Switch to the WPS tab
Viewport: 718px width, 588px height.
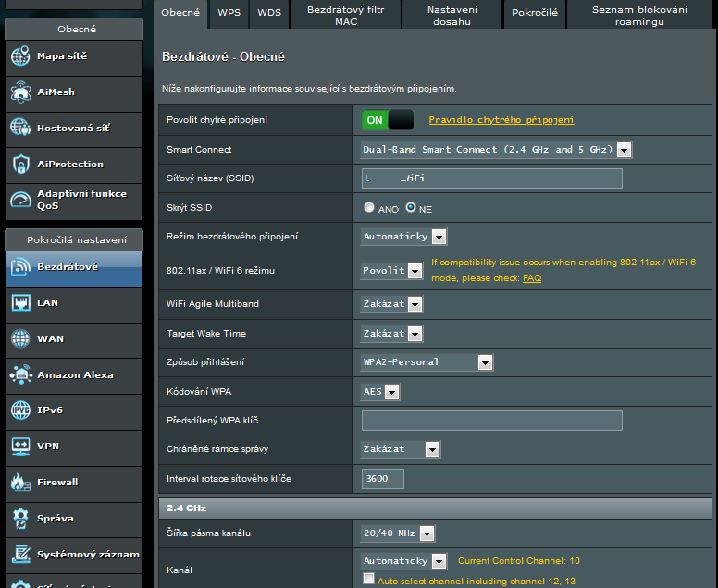[x=229, y=13]
